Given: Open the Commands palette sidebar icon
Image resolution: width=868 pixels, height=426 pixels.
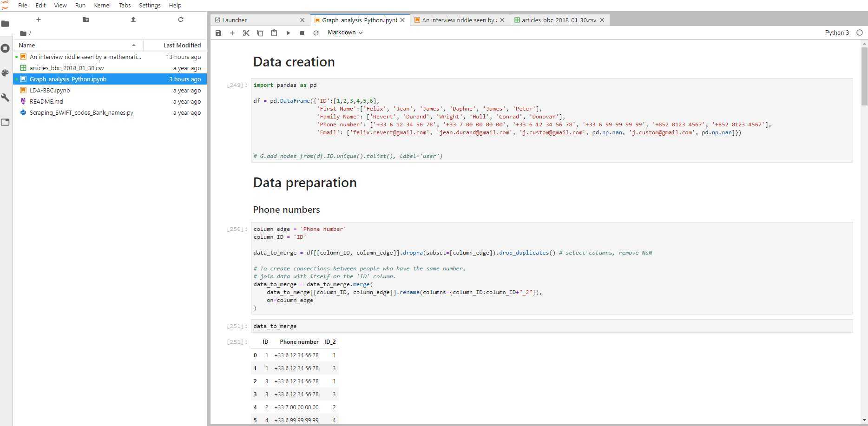Looking at the screenshot, I should click(x=5, y=73).
